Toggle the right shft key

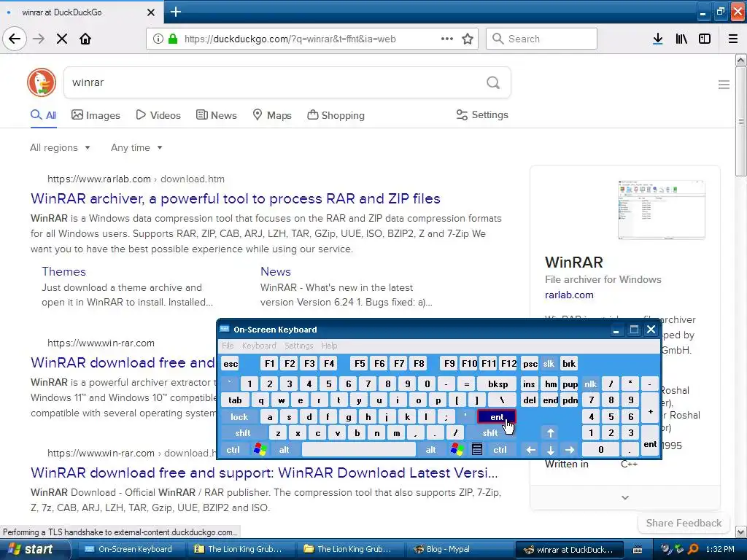(x=490, y=433)
